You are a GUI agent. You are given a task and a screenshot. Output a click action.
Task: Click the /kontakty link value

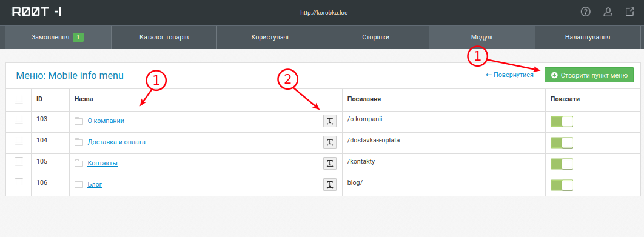(x=361, y=161)
